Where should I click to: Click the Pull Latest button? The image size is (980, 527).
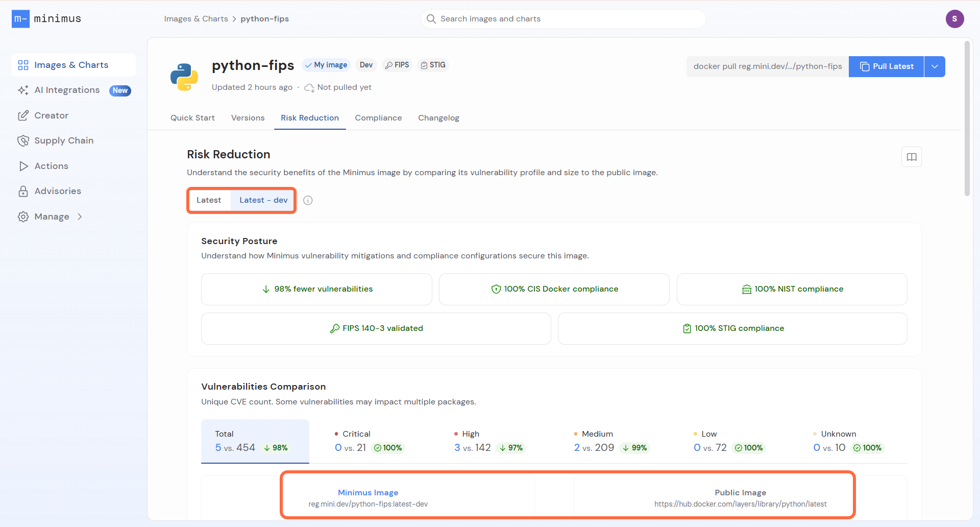[x=887, y=66]
